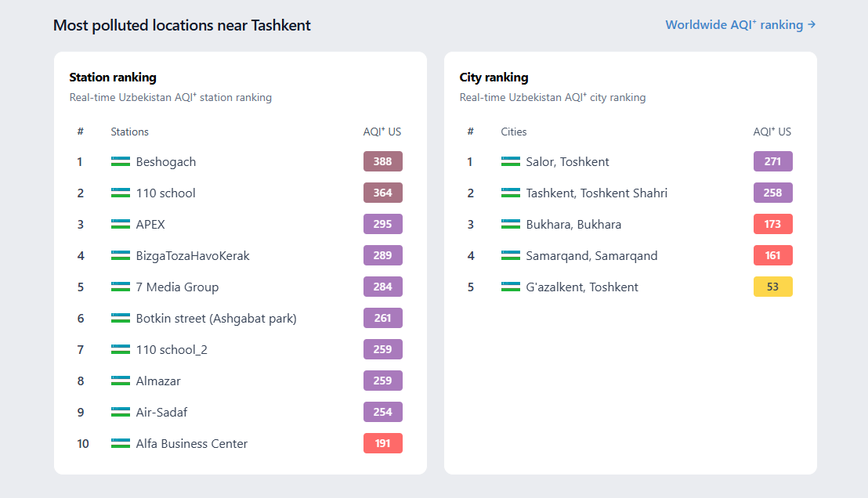Click the flag icon beside Almazar station
The image size is (868, 498).
[120, 381]
